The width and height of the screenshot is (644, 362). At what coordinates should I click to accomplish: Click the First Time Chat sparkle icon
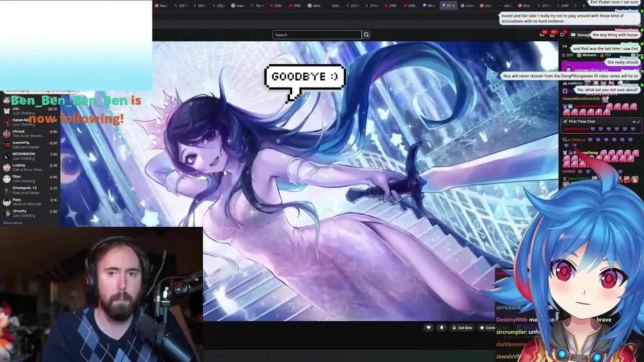[566, 121]
